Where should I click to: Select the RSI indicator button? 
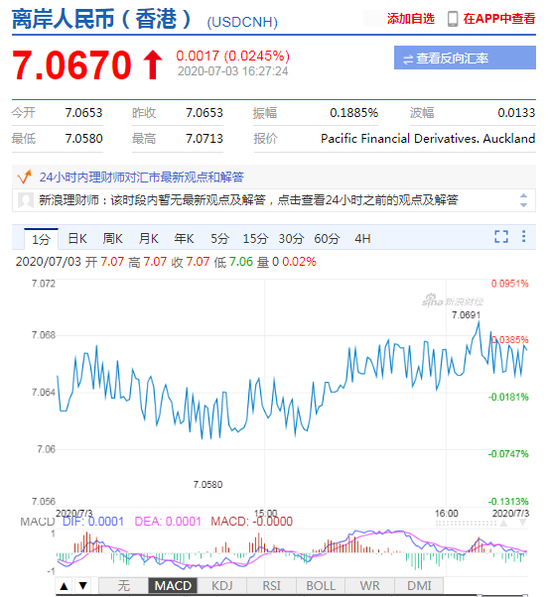(x=271, y=586)
